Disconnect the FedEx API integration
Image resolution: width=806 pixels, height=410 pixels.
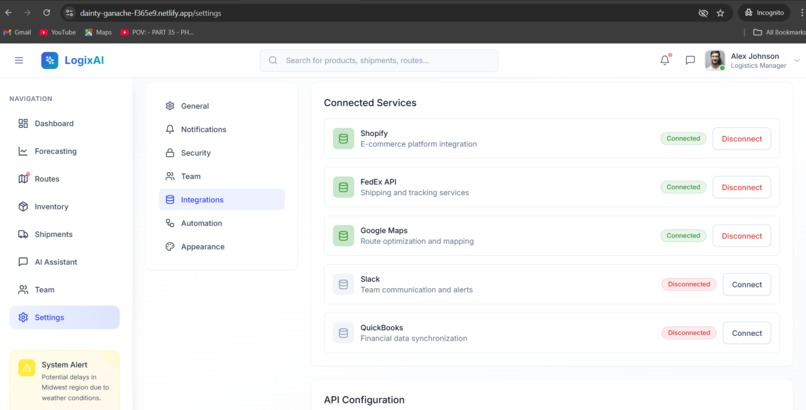[742, 188]
